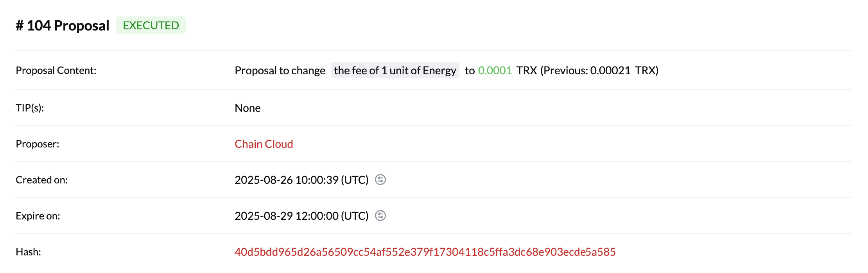This screenshot has width=868, height=273.
Task: Click the Proposer row label
Action: 37,144
